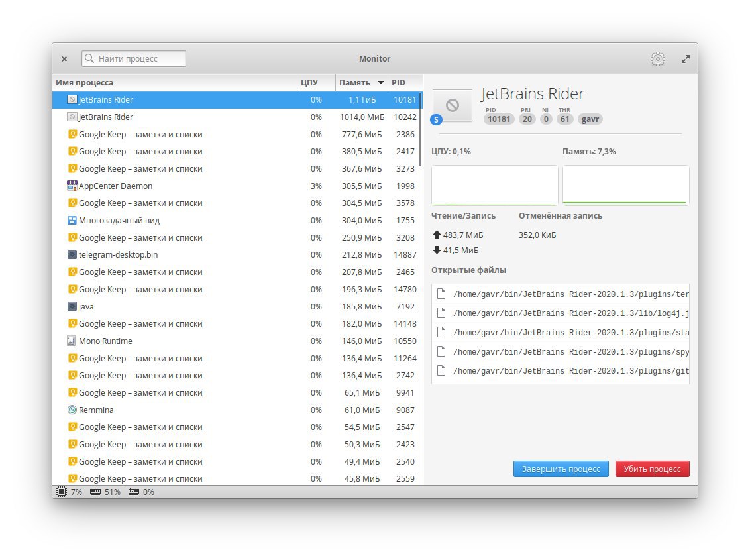Viewport: 750px width, 560px height.
Task: Click memory cell 65,1 МиБ
Action: pyautogui.click(x=362, y=392)
